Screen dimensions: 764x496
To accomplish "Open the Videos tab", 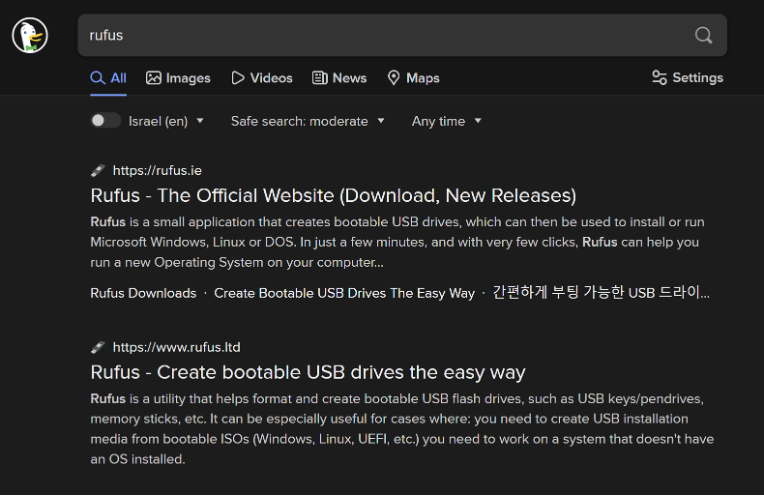I will tap(262, 78).
